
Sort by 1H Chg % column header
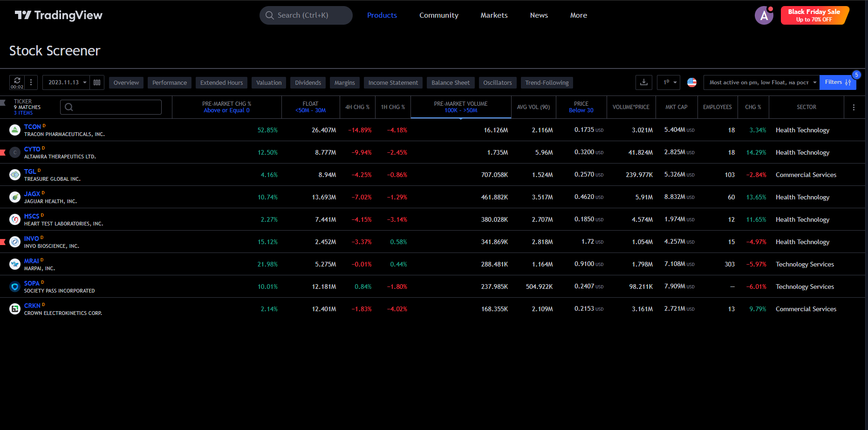(x=393, y=107)
